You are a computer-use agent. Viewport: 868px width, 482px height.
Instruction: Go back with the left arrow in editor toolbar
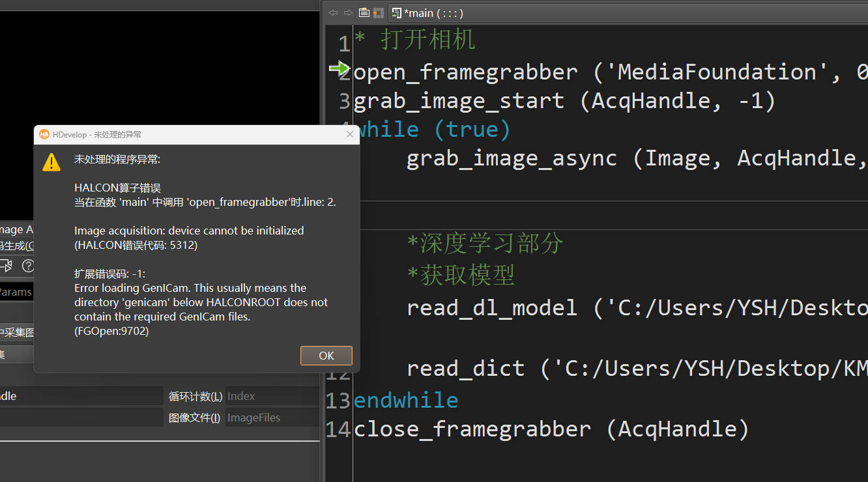point(333,12)
